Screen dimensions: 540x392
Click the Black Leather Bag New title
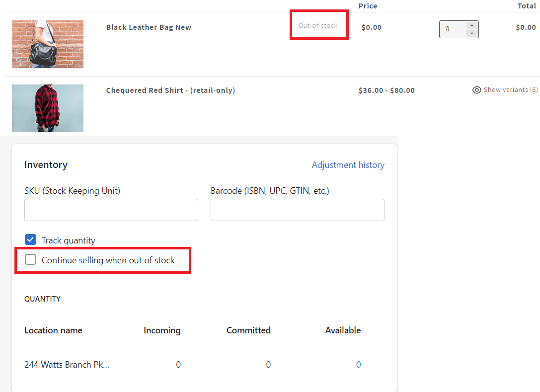(x=149, y=27)
